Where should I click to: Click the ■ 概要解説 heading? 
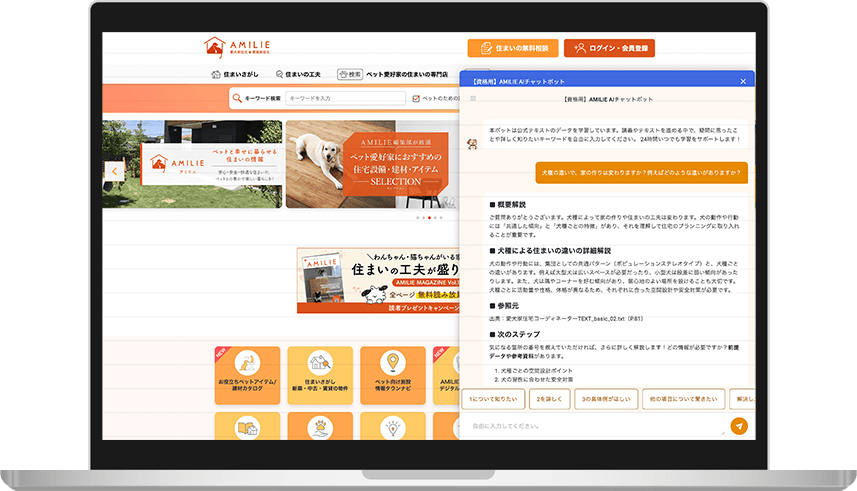point(508,204)
